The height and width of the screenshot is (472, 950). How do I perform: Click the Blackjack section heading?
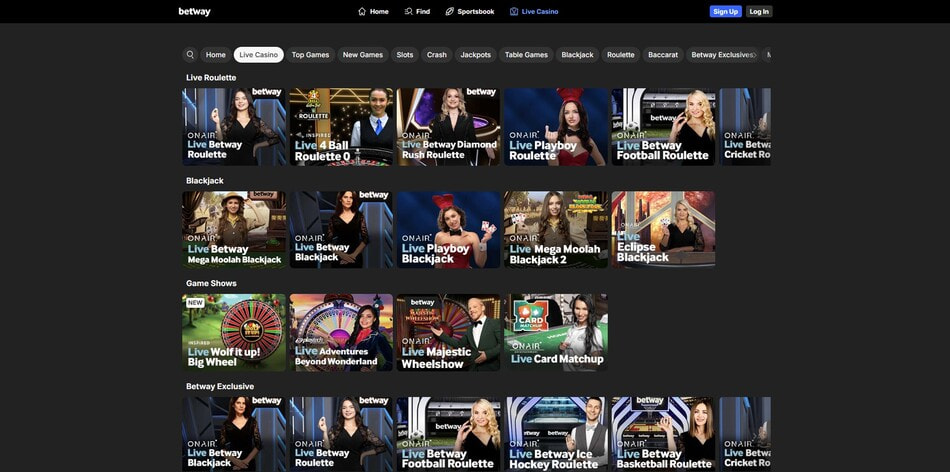[205, 181]
